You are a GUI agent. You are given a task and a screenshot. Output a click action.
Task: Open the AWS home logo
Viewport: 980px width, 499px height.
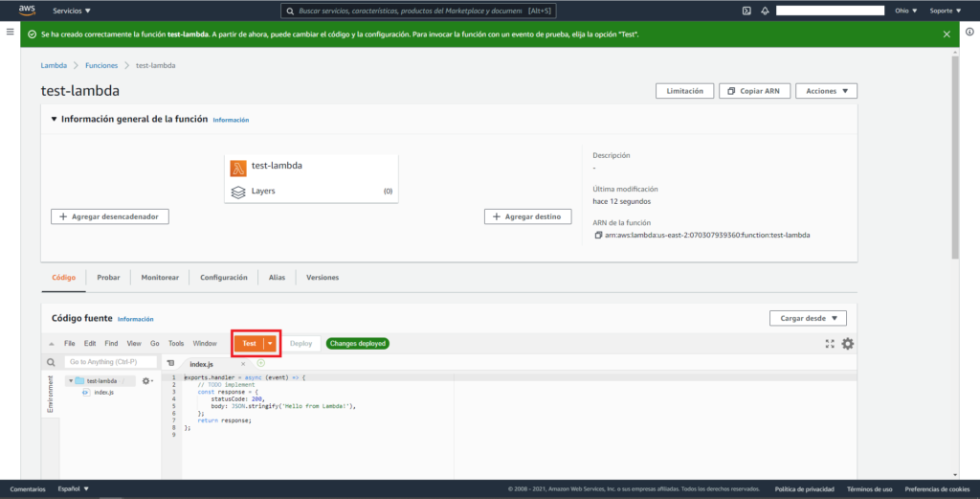pos(27,10)
